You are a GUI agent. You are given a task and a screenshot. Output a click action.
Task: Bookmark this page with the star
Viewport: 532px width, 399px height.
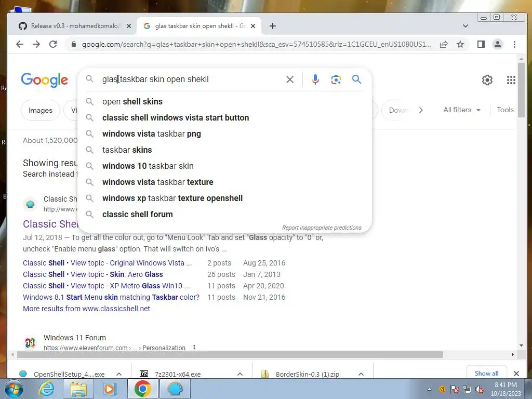click(460, 44)
